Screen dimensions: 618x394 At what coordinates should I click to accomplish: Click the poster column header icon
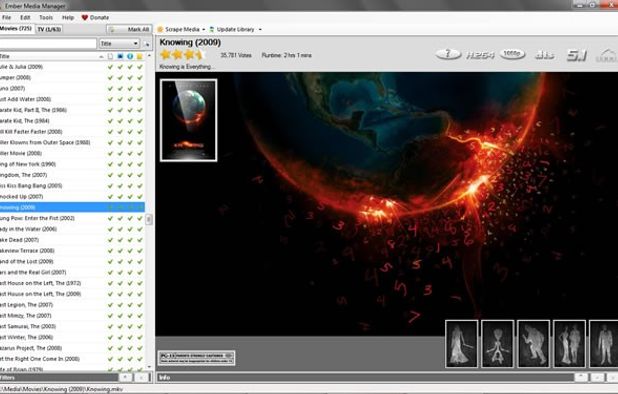click(110, 56)
